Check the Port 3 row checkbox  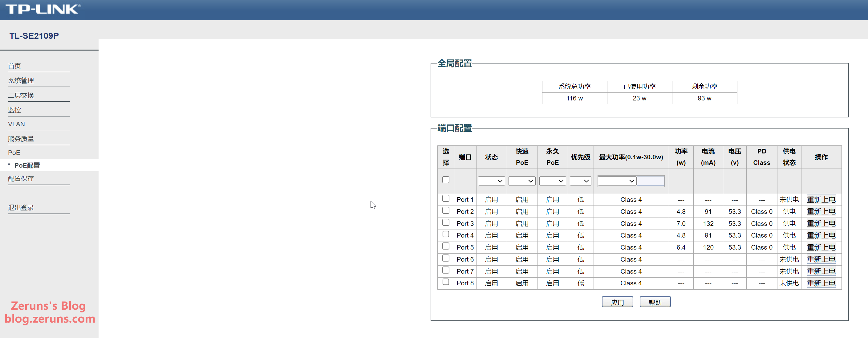pyautogui.click(x=446, y=222)
